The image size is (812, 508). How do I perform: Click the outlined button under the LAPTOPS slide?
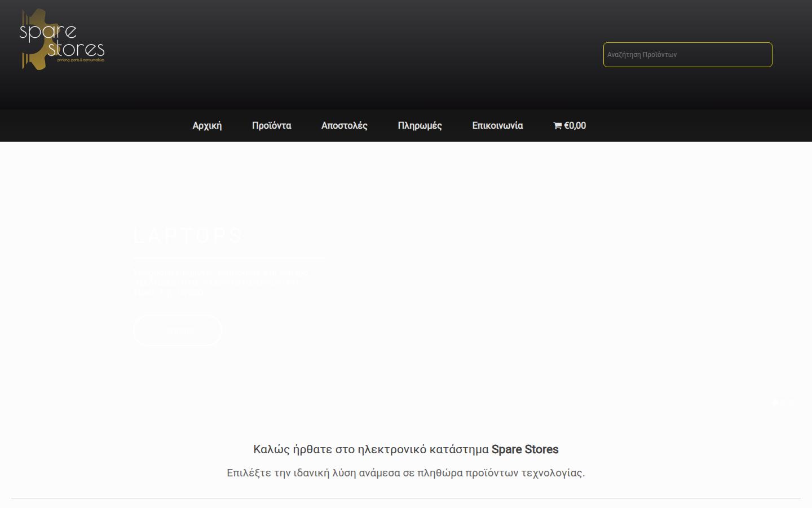(x=178, y=330)
